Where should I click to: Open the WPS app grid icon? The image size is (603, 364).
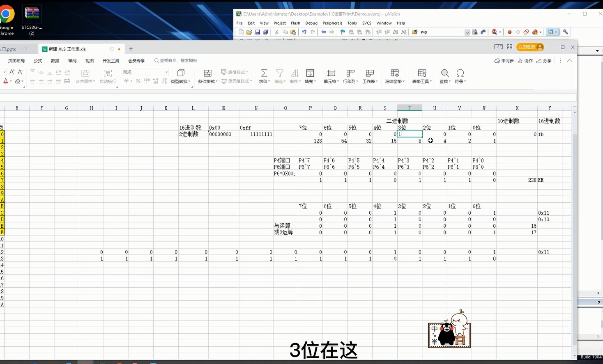click(x=510, y=47)
